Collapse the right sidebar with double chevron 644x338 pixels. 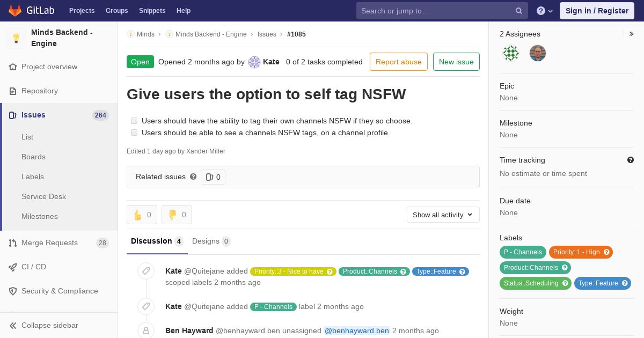(632, 34)
